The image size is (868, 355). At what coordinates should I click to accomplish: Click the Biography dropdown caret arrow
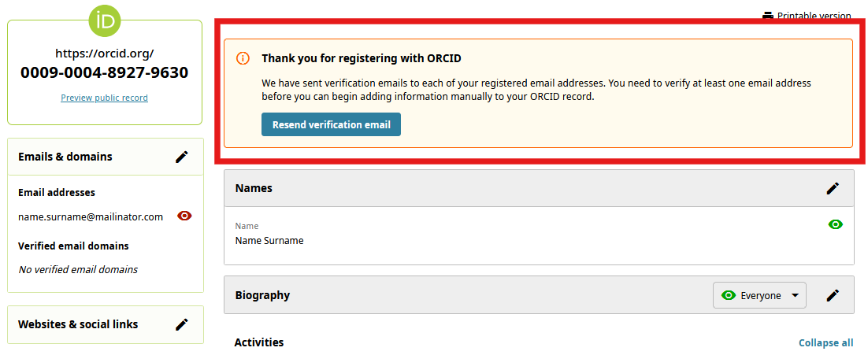coord(795,295)
